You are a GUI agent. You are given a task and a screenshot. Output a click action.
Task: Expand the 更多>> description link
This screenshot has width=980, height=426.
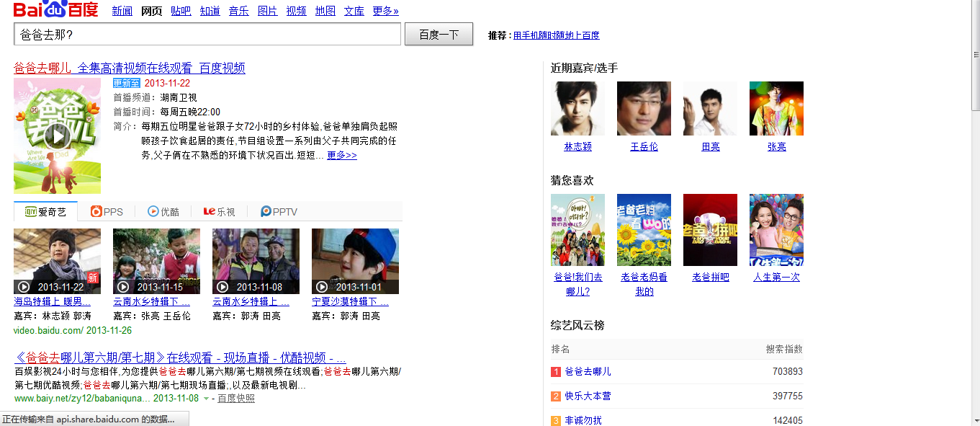tap(341, 156)
